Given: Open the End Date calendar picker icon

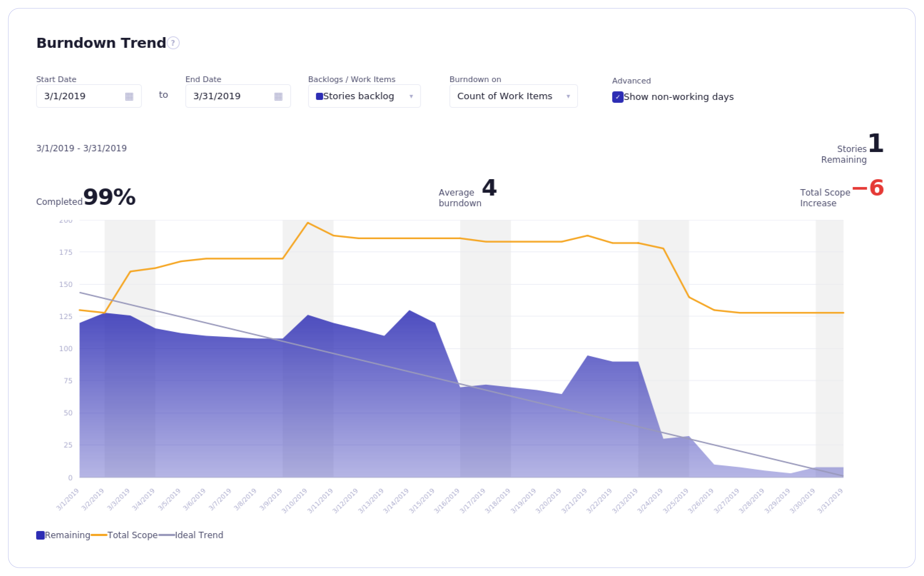Looking at the screenshot, I should 278,96.
